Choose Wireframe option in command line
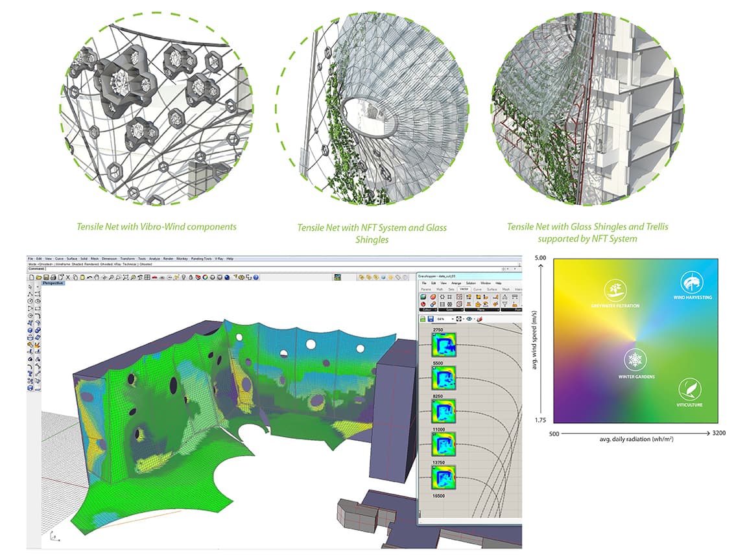This screenshot has width=747, height=560. (63, 264)
